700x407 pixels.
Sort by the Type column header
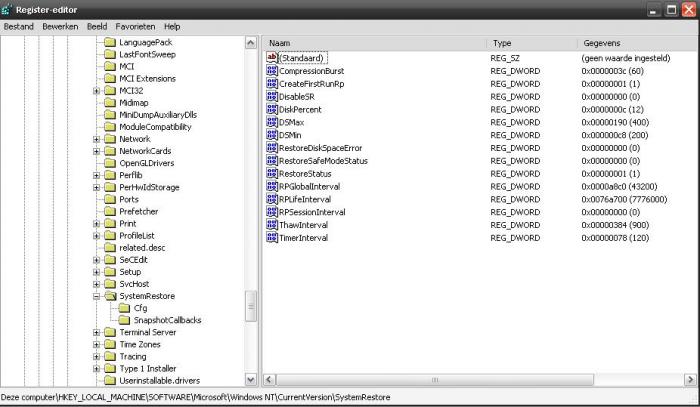click(533, 43)
